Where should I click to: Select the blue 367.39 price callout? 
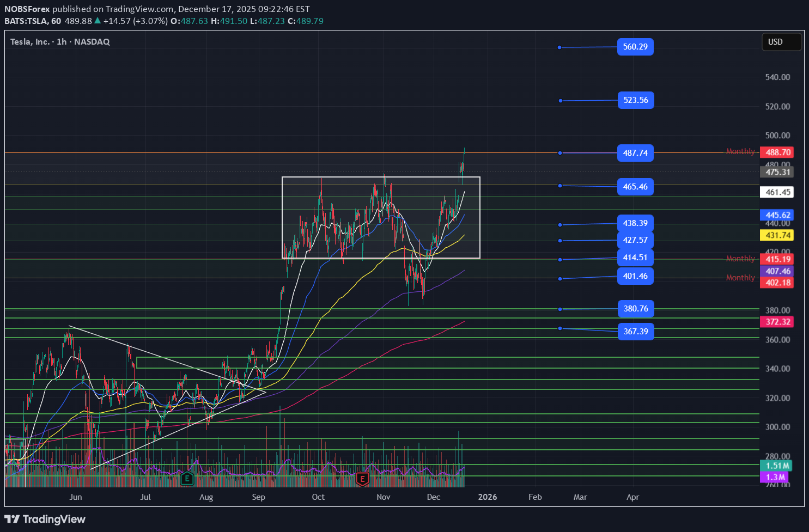(x=635, y=332)
